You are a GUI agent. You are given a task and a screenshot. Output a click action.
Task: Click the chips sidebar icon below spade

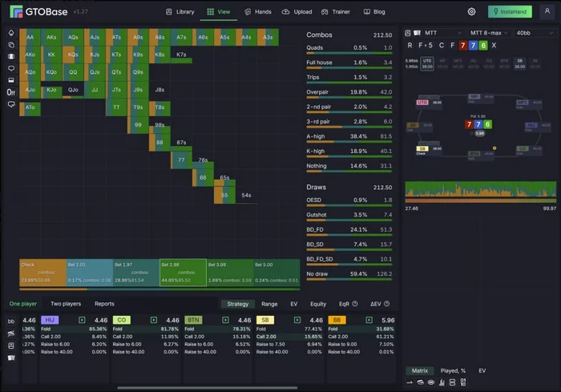11,45
